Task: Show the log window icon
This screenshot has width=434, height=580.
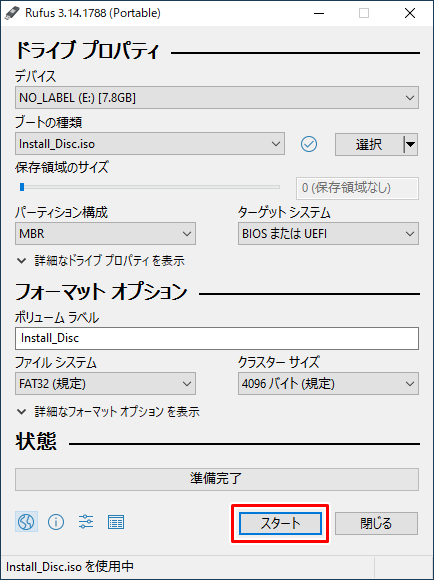Action: pos(116,522)
